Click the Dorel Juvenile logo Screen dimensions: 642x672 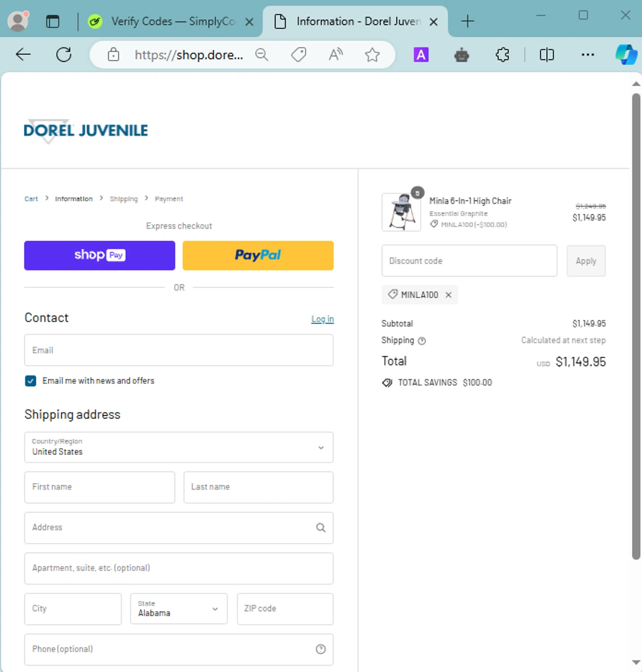[86, 131]
